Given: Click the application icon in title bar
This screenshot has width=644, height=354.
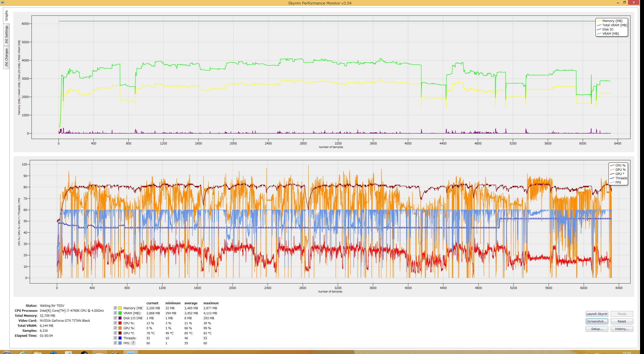Looking at the screenshot, I should click(2, 2).
